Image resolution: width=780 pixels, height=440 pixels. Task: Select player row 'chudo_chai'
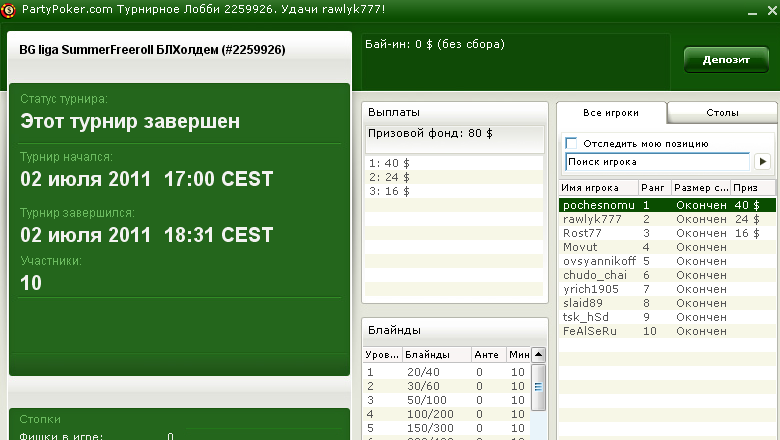click(x=667, y=275)
